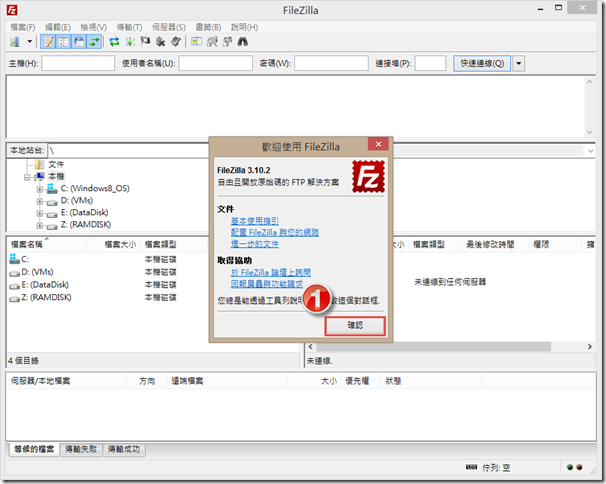The image size is (606, 484).
Task: Click the message log scroll-up arrow
Action: (589, 82)
